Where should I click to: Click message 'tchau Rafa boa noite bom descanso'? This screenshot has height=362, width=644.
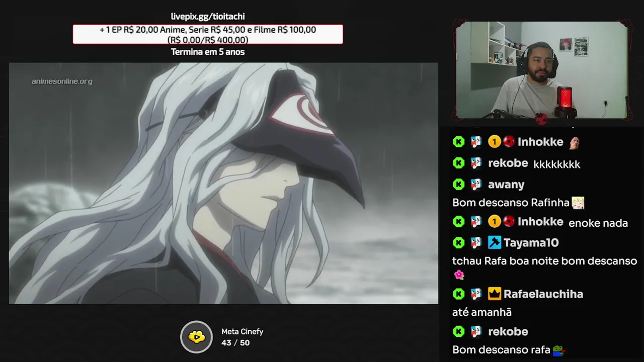point(544,261)
